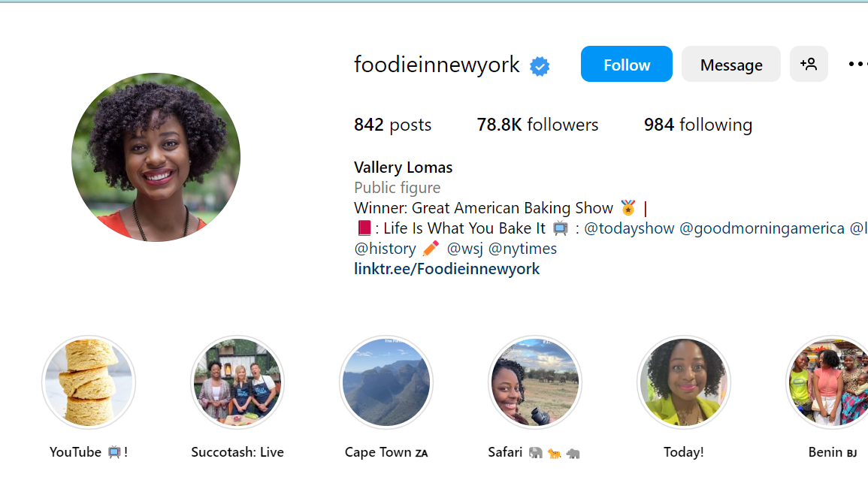Open the @todayshow mention link
Image resolution: width=868 pixels, height=492 pixels.
(x=629, y=228)
